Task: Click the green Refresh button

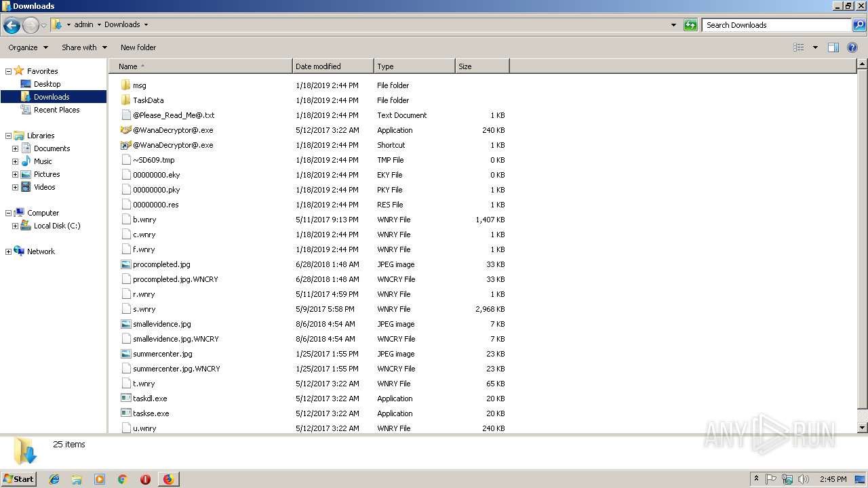Action: (690, 25)
